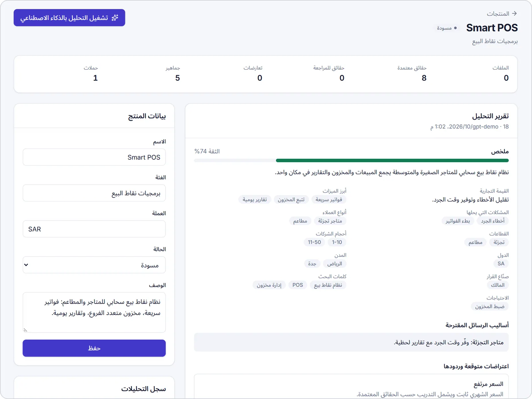
Task: Click the حقائق للمراجعة stat showing 0
Action: [x=329, y=74]
